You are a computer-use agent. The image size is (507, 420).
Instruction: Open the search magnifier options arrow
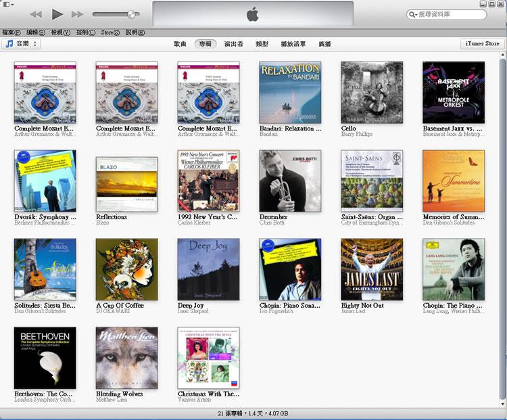(x=413, y=15)
